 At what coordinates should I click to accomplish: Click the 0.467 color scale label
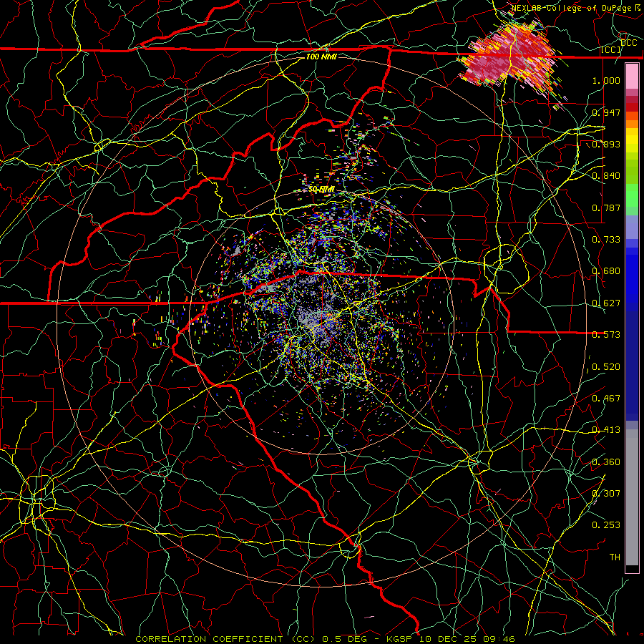(606, 399)
